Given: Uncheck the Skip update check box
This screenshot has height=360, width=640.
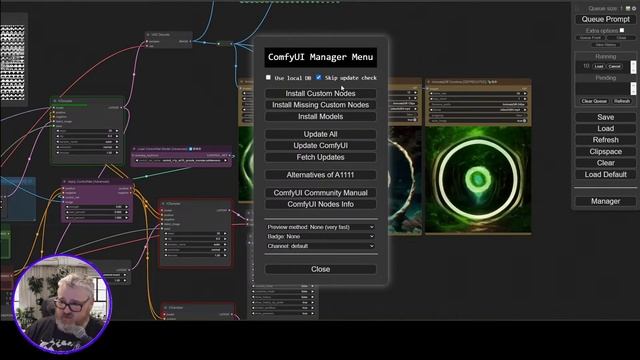Looking at the screenshot, I should [318, 77].
